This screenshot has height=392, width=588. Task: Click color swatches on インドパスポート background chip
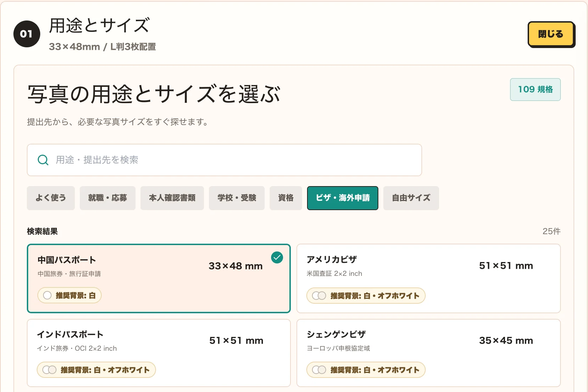click(x=49, y=370)
